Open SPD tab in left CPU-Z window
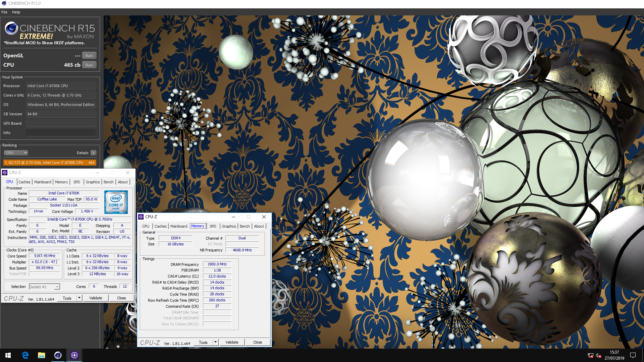This screenshot has width=644, height=362. coord(77,182)
